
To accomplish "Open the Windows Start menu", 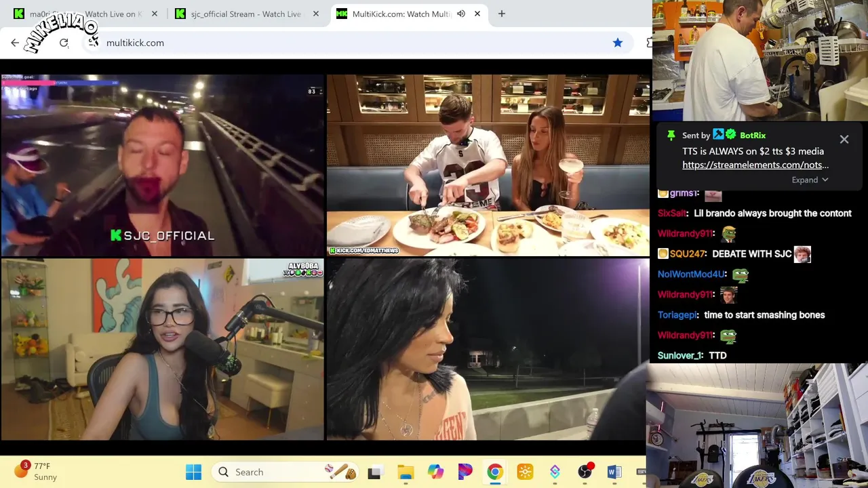I will pyautogui.click(x=193, y=472).
